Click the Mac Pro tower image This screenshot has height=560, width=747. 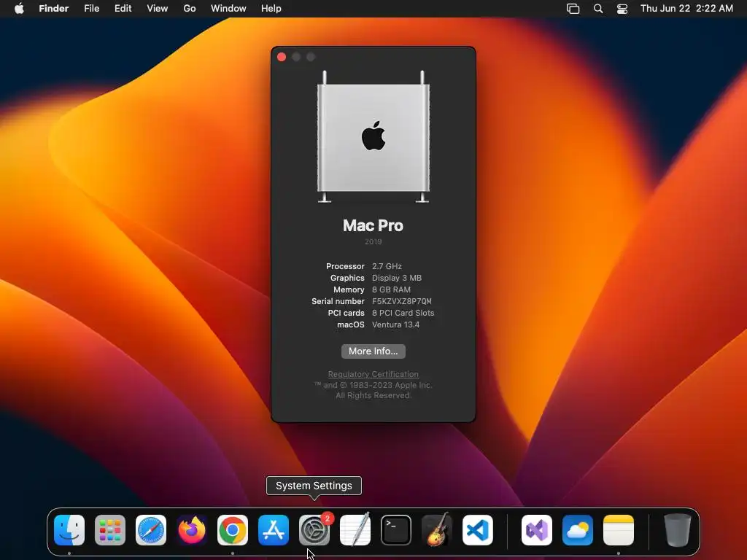[373, 137]
